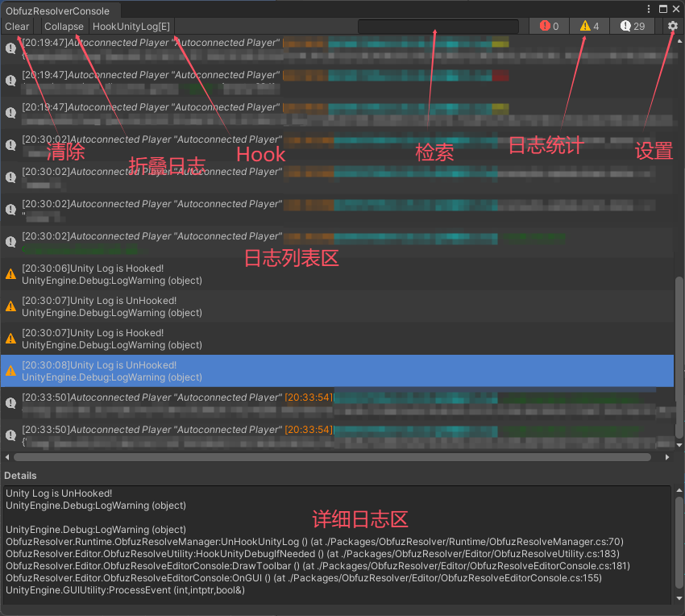685x616 pixels.
Task: Select the 20:30:07 Unity Log is Hooked entry
Action: click(x=337, y=339)
